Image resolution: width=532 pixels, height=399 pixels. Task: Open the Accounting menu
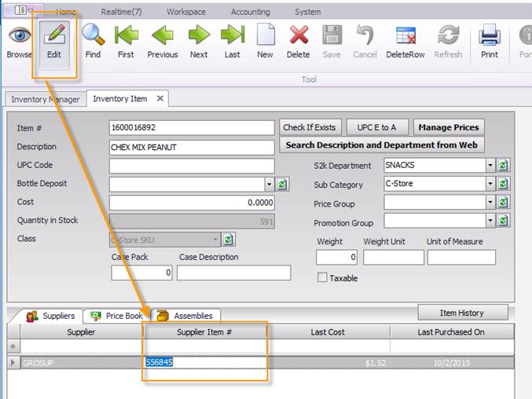pos(250,12)
